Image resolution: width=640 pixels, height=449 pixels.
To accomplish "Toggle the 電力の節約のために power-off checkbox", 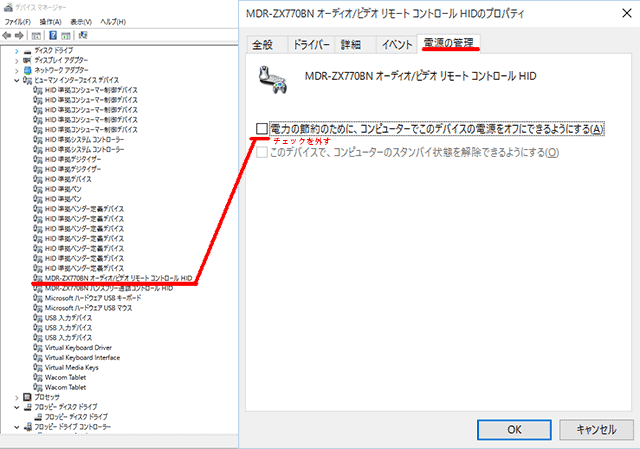I will 262,129.
